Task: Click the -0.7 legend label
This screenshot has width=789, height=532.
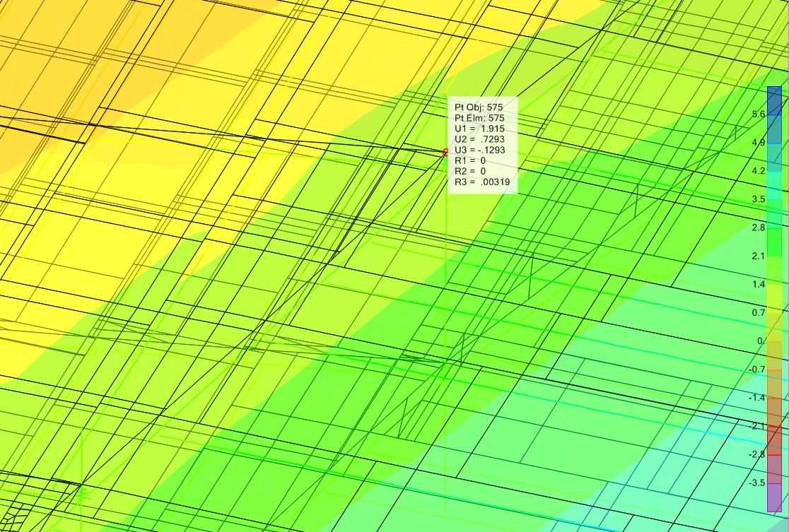Action: (x=756, y=370)
